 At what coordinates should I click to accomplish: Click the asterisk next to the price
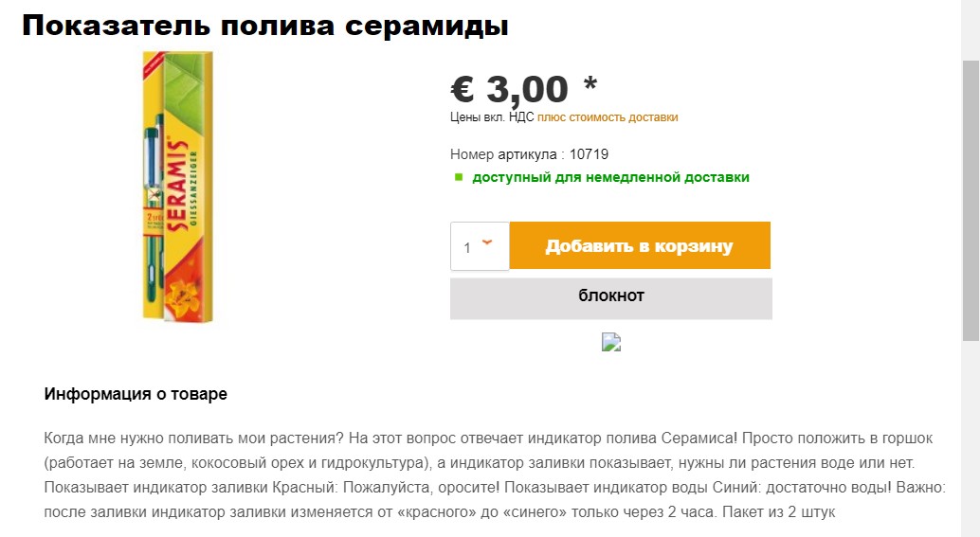tap(590, 83)
